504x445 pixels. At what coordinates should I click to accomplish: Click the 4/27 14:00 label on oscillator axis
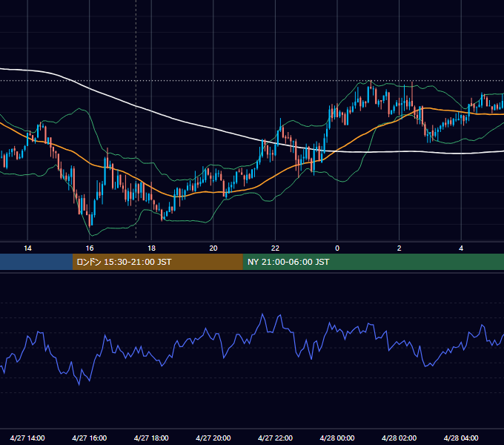(x=27, y=438)
